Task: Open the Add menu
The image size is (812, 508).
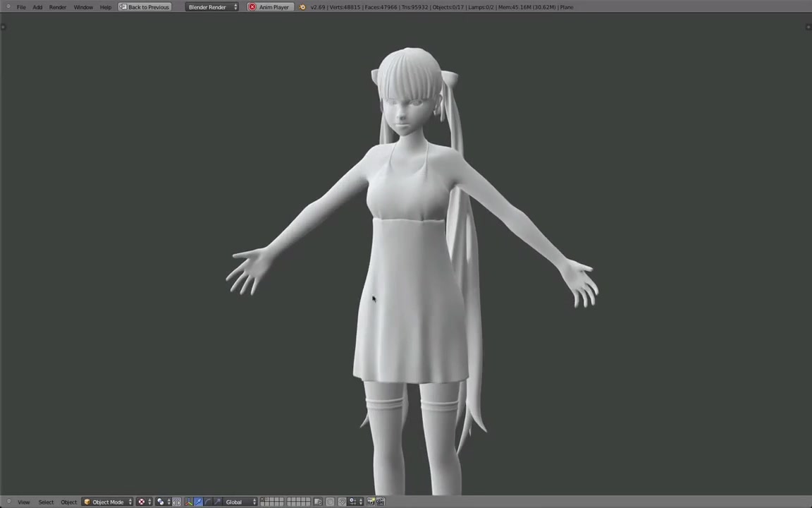Action: click(x=37, y=7)
